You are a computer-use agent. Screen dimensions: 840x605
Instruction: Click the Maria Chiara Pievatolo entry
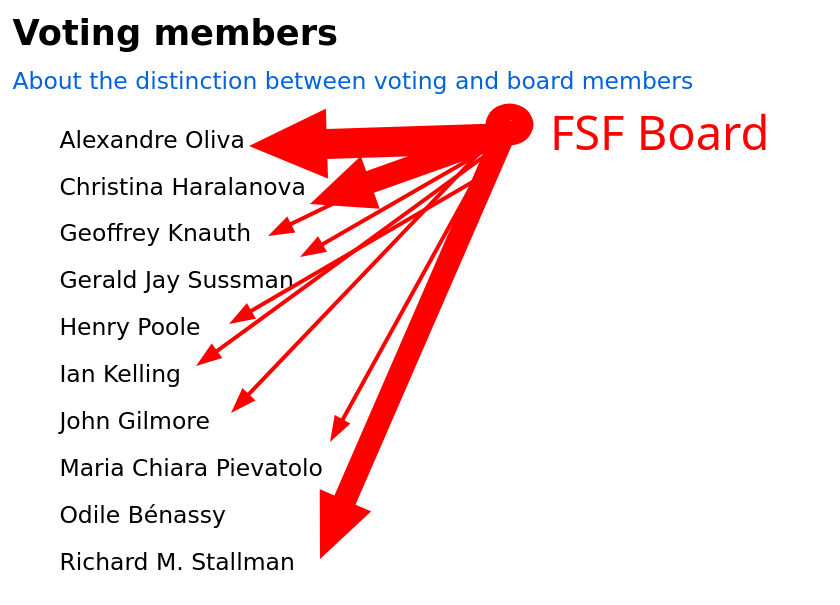click(191, 468)
